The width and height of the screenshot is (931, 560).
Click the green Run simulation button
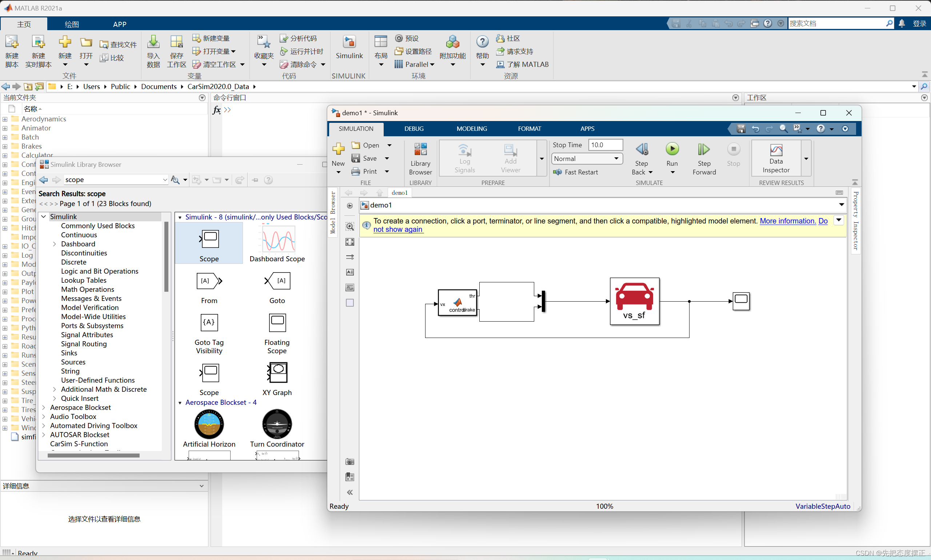672,149
